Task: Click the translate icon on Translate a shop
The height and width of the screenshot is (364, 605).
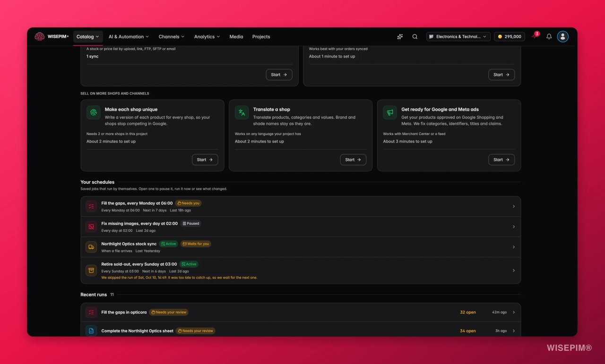Action: [x=242, y=112]
